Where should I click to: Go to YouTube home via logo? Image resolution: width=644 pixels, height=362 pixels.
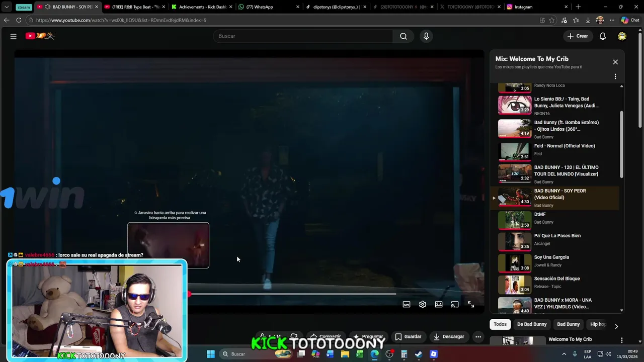(40, 36)
